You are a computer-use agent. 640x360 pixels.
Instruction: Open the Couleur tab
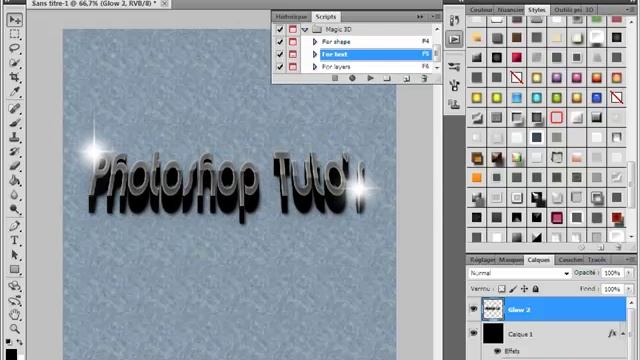pos(482,9)
